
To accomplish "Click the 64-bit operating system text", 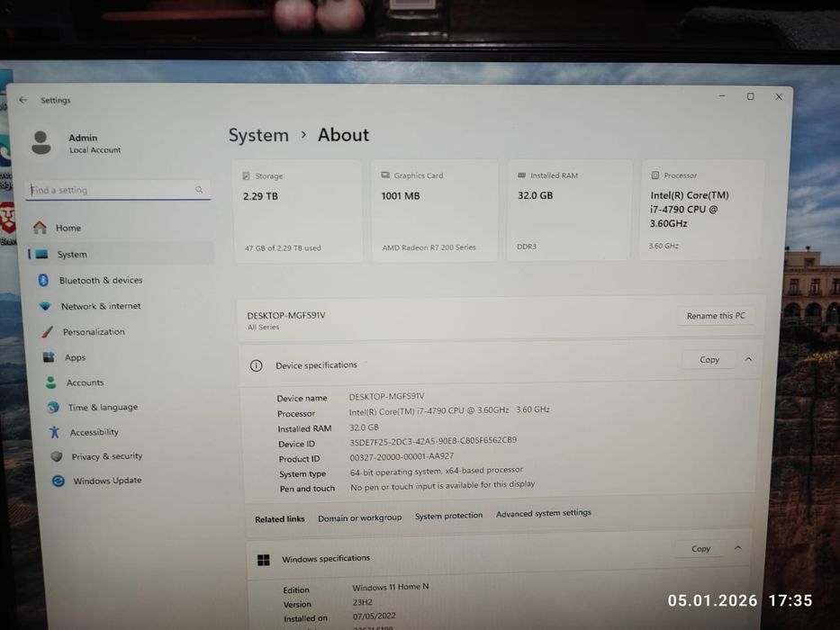I will point(436,472).
